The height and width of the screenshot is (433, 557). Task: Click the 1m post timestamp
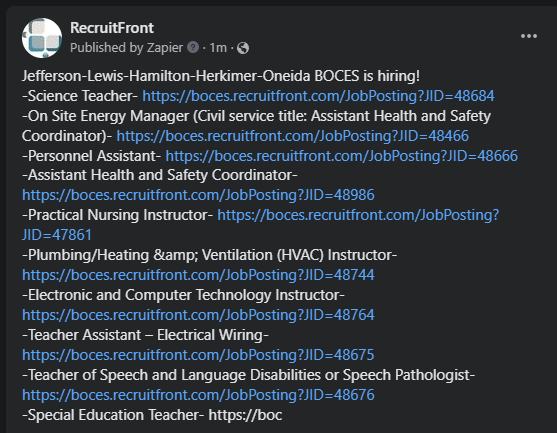point(218,47)
